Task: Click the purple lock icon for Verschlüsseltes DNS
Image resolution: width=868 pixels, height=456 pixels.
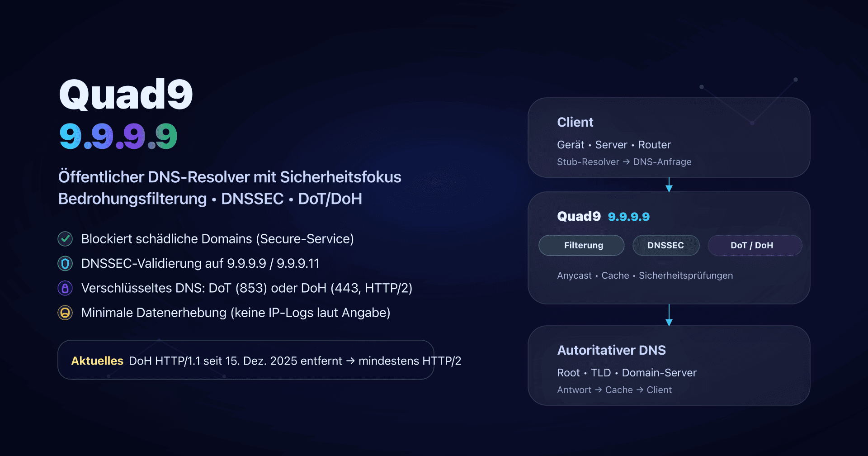Action: (65, 288)
